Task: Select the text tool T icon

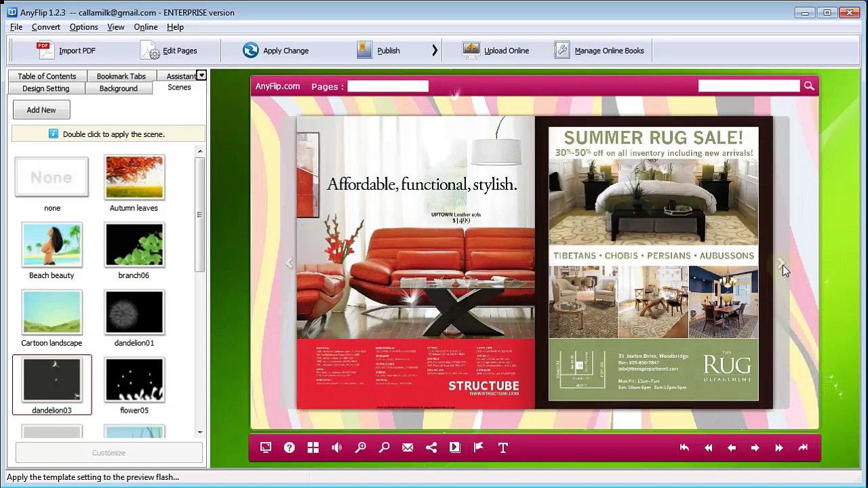Action: click(x=503, y=447)
